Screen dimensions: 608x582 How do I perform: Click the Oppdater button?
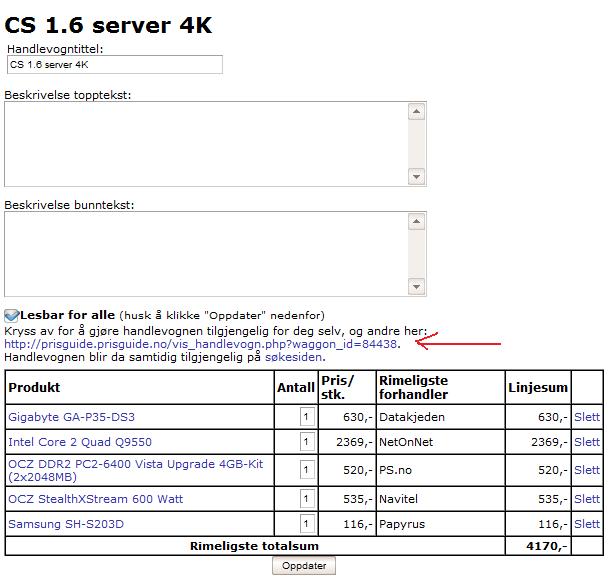click(x=304, y=566)
